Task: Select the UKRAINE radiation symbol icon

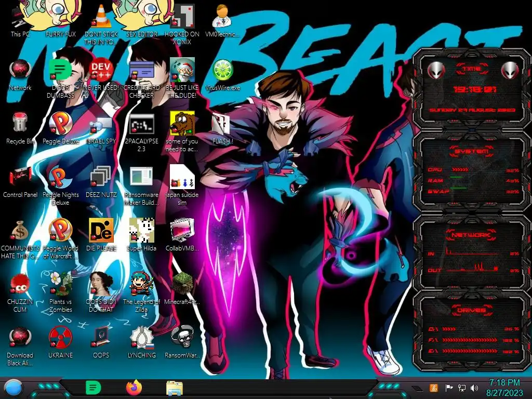Action: [x=60, y=342]
